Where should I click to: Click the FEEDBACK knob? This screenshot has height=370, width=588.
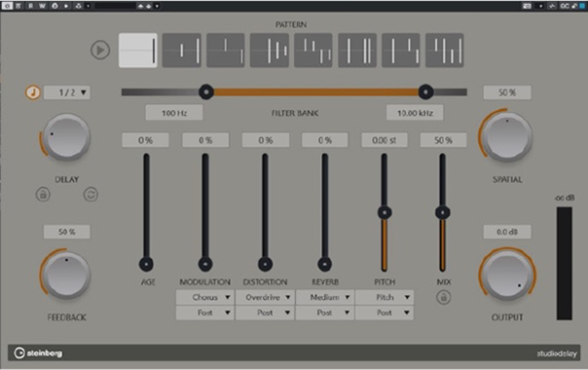(x=67, y=275)
